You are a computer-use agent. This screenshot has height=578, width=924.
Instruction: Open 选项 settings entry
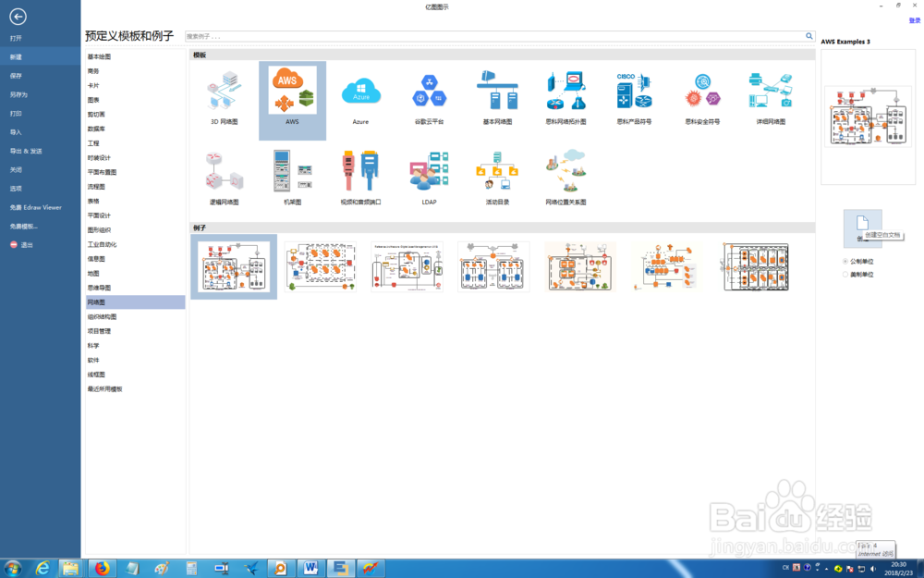[16, 189]
